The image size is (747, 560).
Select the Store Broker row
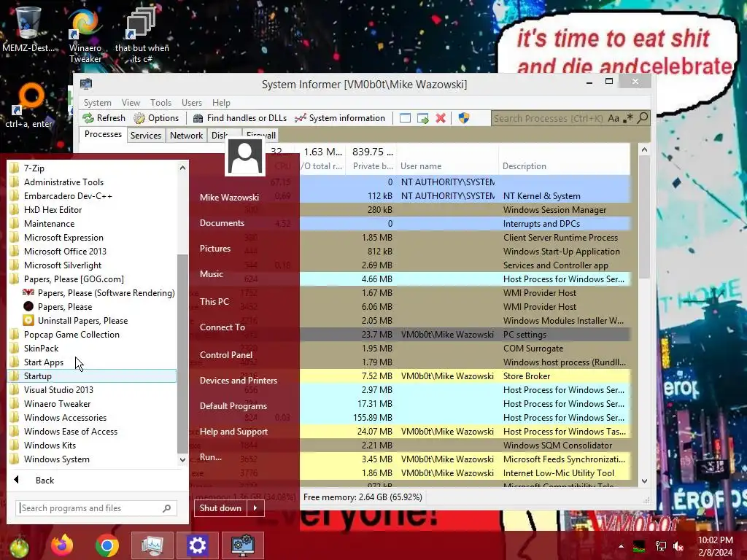pos(465,376)
